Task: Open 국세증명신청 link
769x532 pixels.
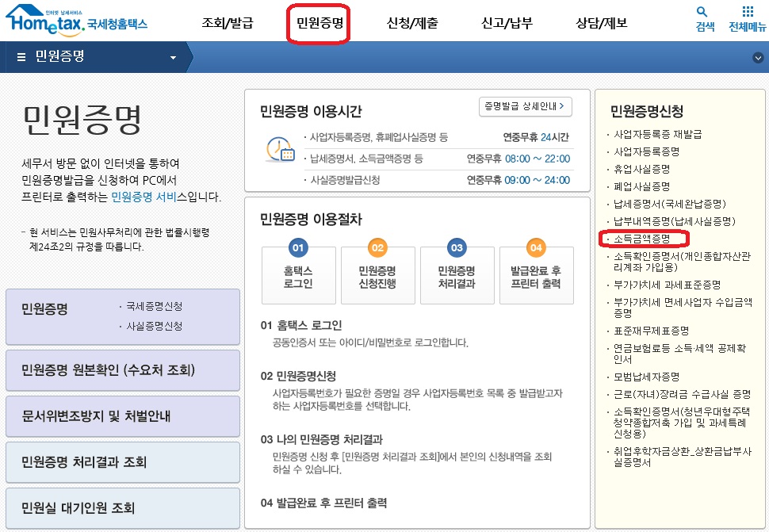Action: 154,307
